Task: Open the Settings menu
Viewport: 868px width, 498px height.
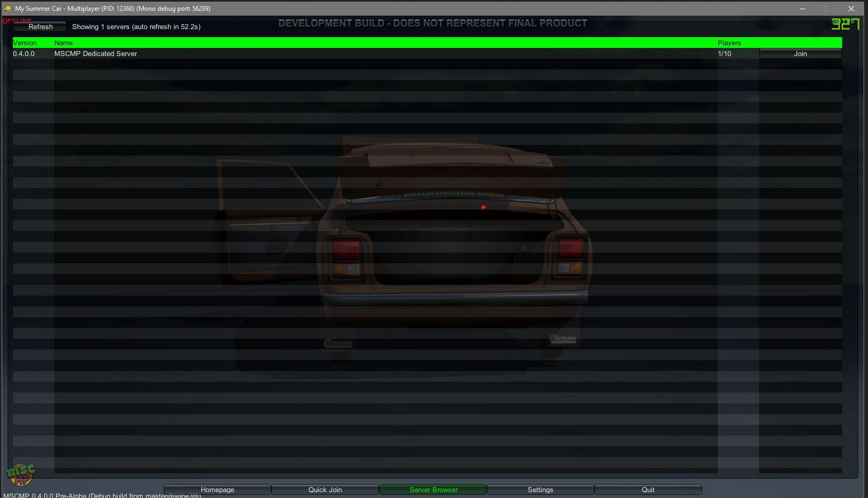Action: click(x=540, y=489)
